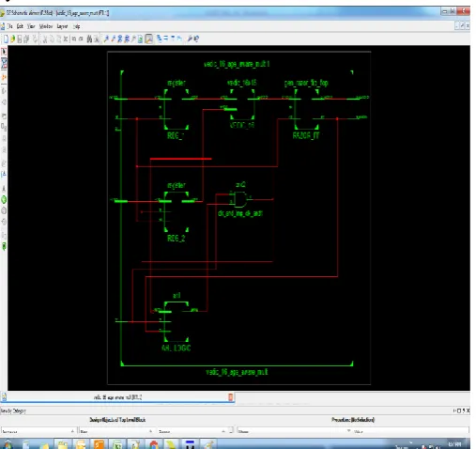This screenshot has height=449, width=476.
Task: Select the AHL_LOGIC block
Action: pyautogui.click(x=177, y=322)
